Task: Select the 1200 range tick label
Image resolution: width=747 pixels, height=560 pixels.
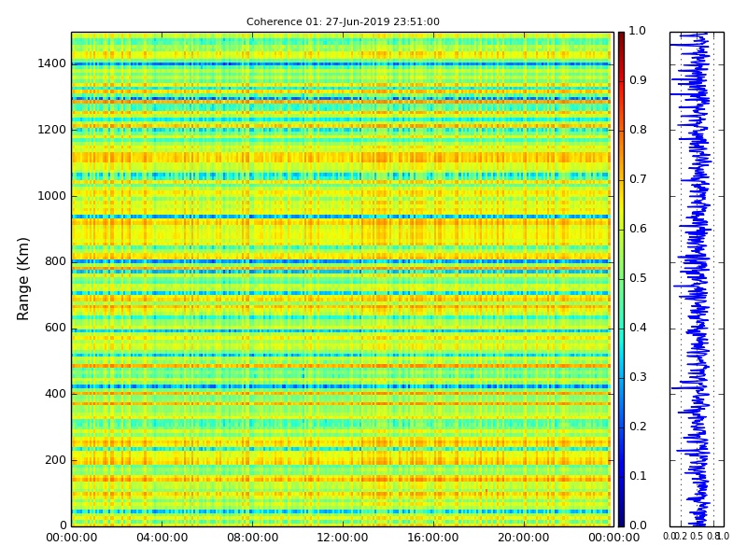Action: coord(52,130)
